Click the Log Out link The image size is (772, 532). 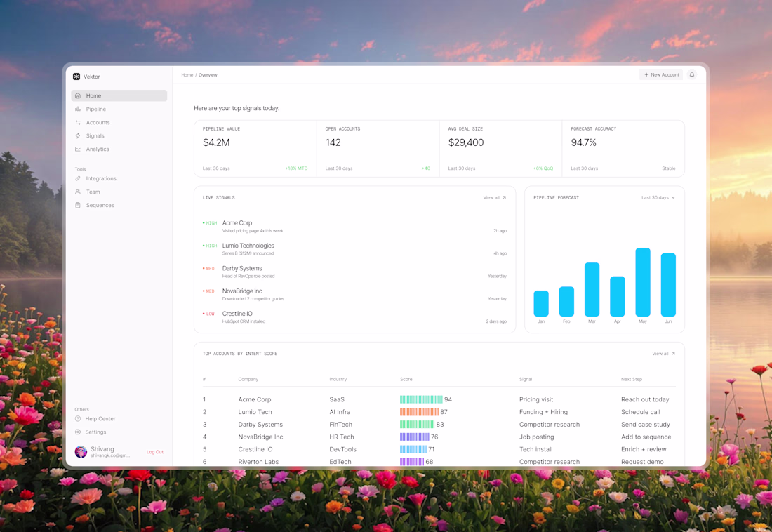[154, 452]
